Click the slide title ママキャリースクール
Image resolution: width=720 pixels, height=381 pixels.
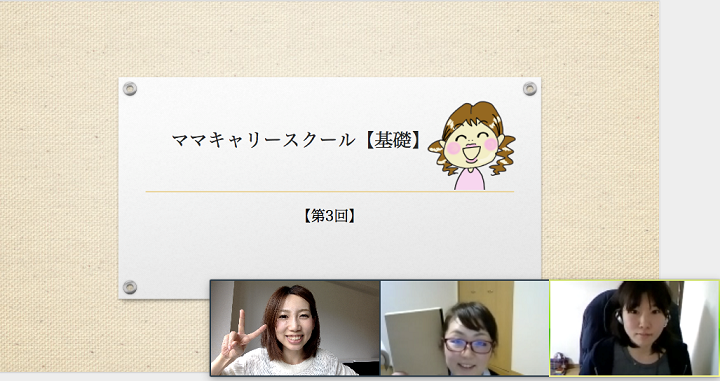tap(264, 140)
